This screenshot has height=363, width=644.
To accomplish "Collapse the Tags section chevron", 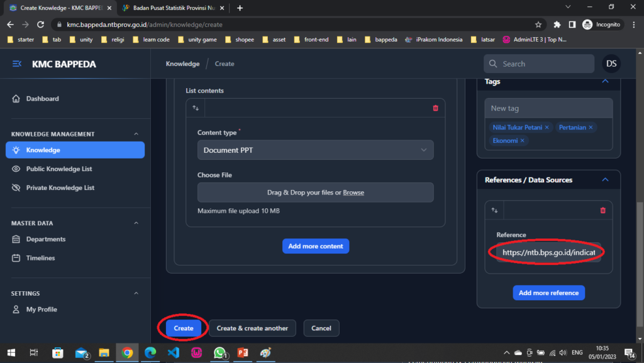I will [605, 82].
